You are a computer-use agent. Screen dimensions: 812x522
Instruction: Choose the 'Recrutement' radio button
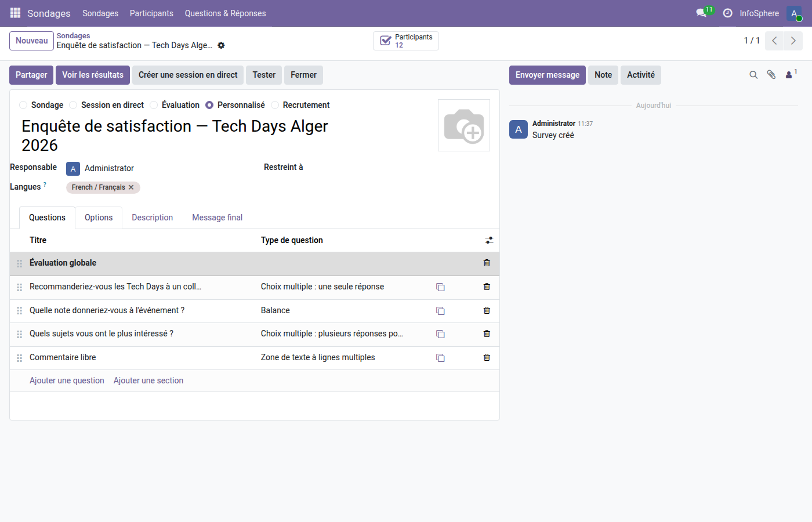coord(275,105)
